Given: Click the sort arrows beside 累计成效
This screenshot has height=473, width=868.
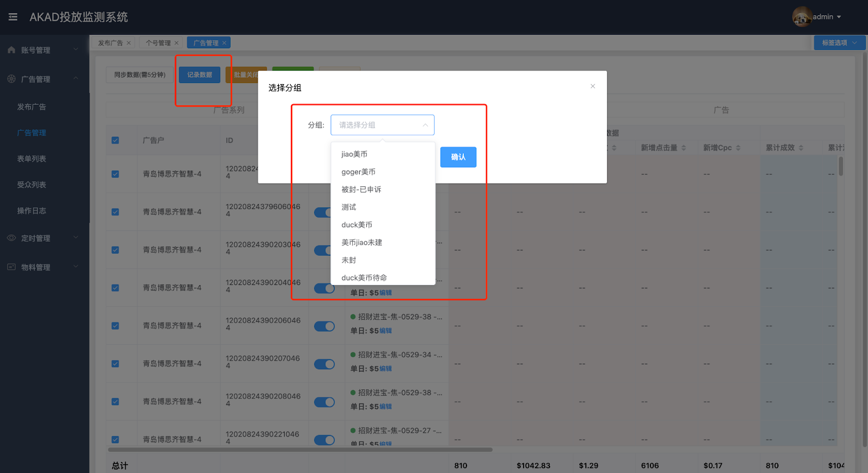Looking at the screenshot, I should pyautogui.click(x=801, y=148).
